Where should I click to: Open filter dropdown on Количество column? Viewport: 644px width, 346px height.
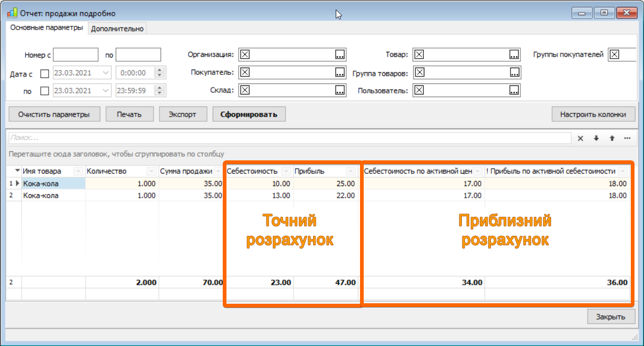click(x=152, y=171)
